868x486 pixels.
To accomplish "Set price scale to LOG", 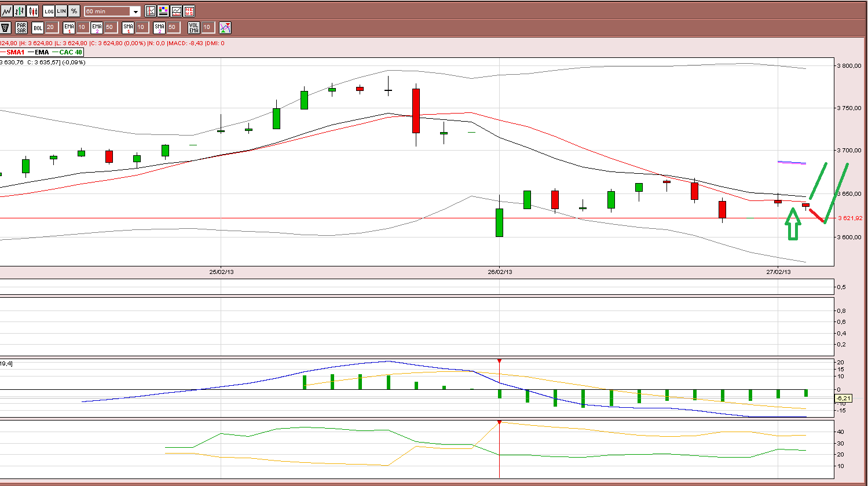I will (49, 11).
